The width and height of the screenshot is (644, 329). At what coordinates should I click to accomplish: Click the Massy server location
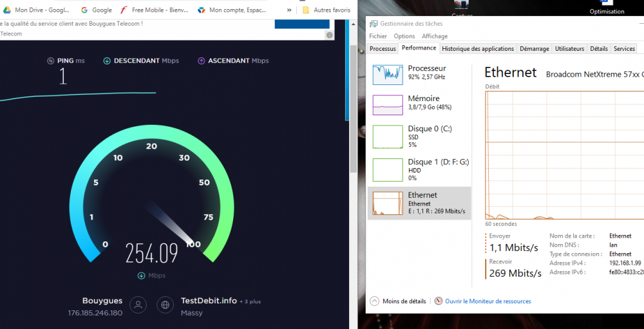[192, 313]
